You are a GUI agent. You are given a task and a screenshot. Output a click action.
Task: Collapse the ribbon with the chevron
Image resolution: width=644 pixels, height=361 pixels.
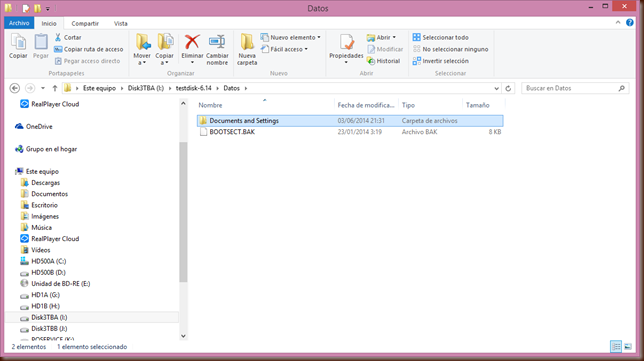pyautogui.click(x=618, y=23)
